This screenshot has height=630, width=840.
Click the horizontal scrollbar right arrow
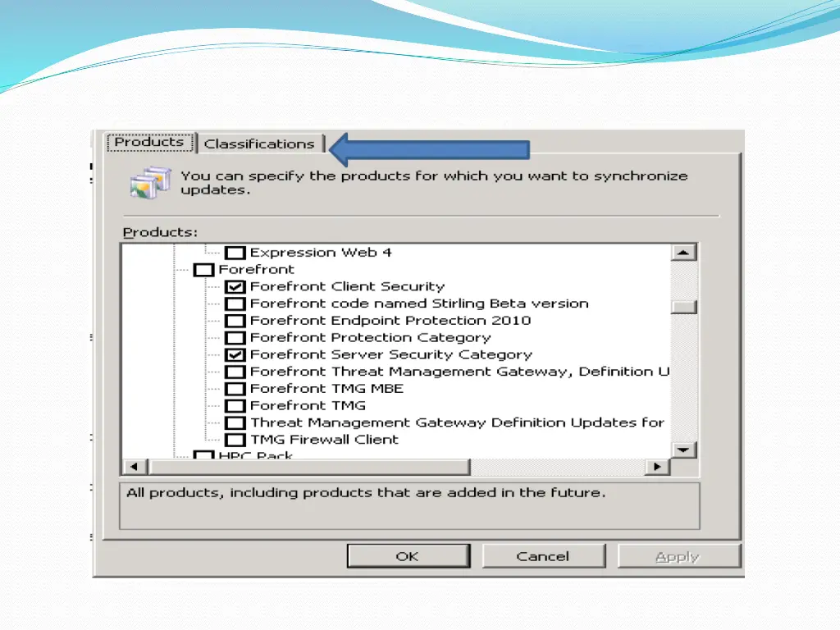coord(657,467)
